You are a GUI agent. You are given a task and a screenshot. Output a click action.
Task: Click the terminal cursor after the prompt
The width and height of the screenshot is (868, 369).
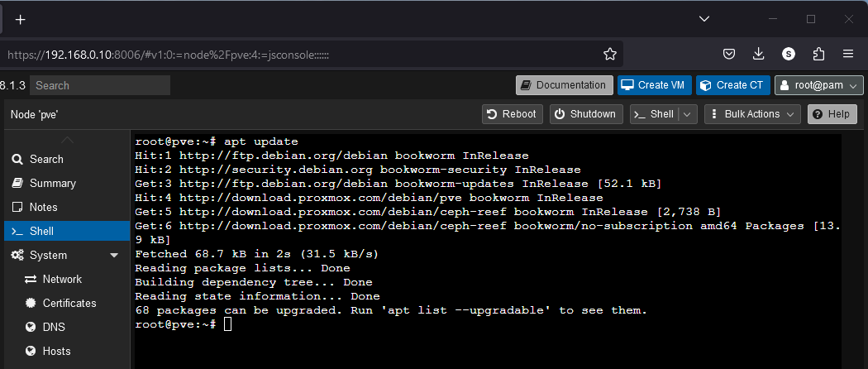pyautogui.click(x=227, y=324)
